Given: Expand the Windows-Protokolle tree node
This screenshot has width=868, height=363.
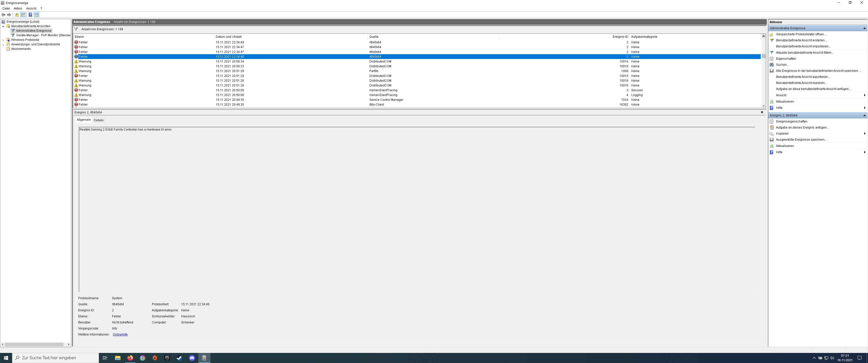Looking at the screenshot, I should (x=3, y=40).
